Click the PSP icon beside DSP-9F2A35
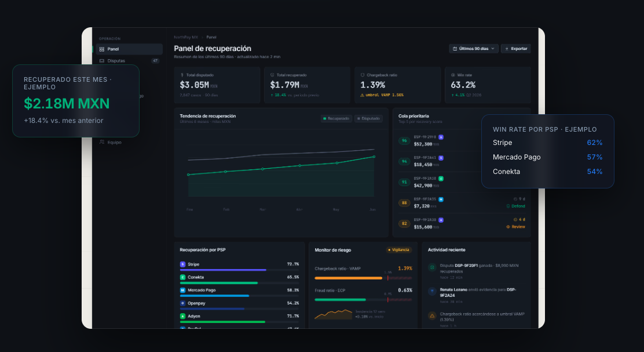Image resolution: width=644 pixels, height=352 pixels. (x=441, y=199)
